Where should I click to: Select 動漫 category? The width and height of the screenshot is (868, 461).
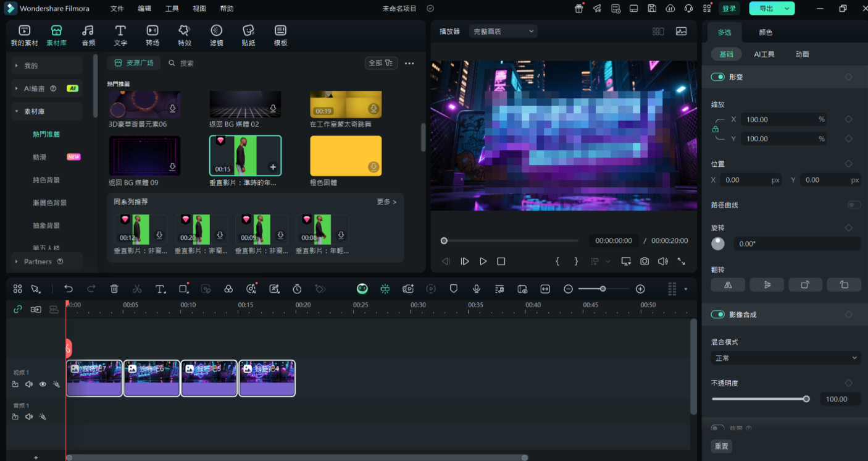coord(40,157)
